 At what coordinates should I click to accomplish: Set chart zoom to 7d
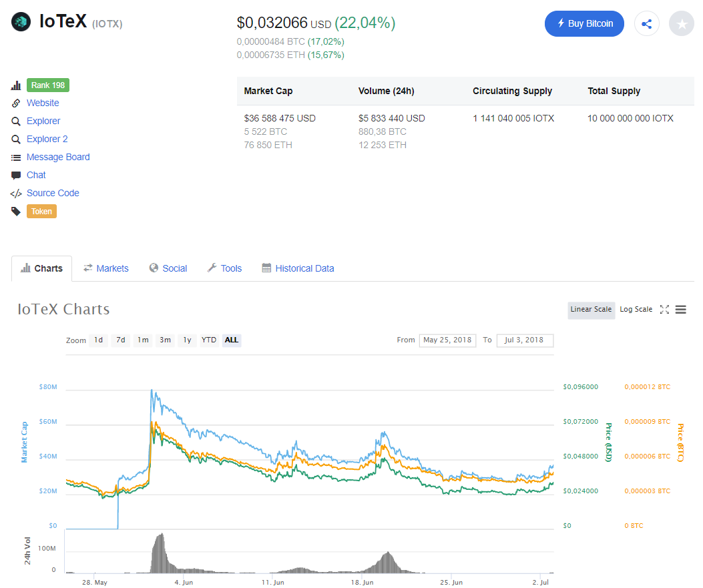[x=121, y=340]
